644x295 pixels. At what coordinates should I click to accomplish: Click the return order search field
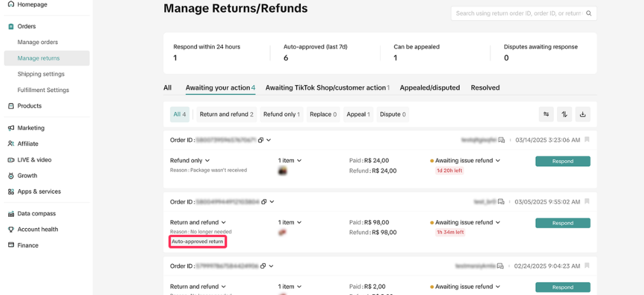click(517, 13)
